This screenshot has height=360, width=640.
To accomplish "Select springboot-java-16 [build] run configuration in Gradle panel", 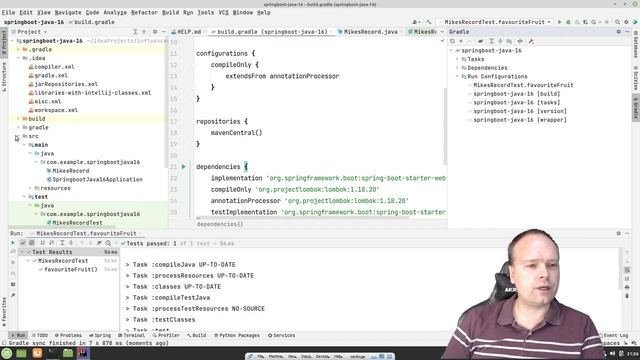I will 516,94.
